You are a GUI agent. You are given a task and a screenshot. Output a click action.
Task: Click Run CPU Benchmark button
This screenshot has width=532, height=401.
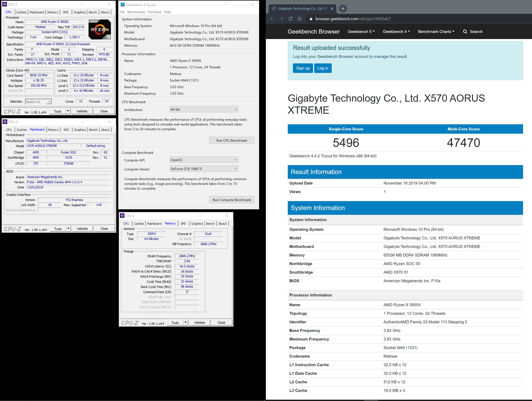pos(232,140)
